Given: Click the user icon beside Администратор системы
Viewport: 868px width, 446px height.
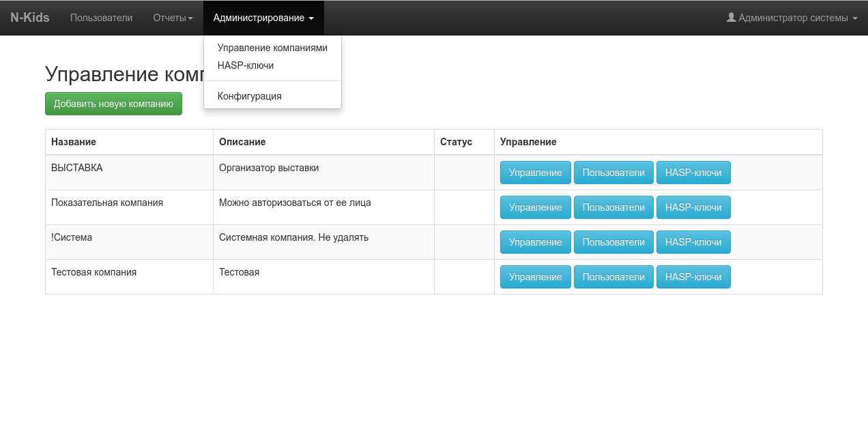Looking at the screenshot, I should coord(731,18).
